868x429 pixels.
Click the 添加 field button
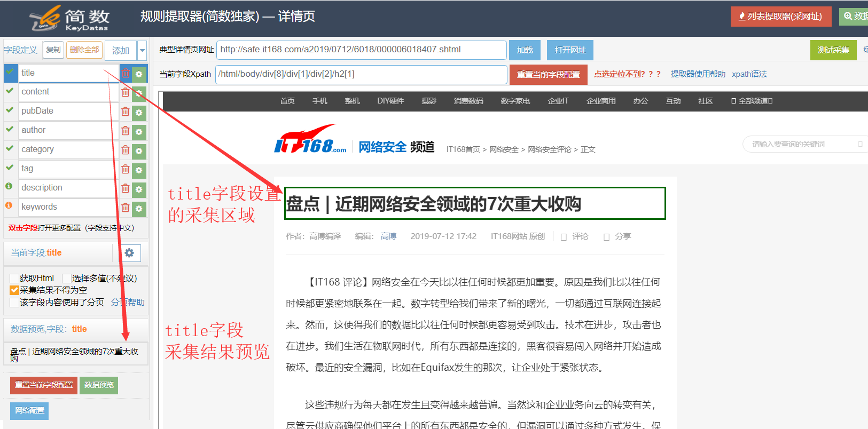[121, 51]
